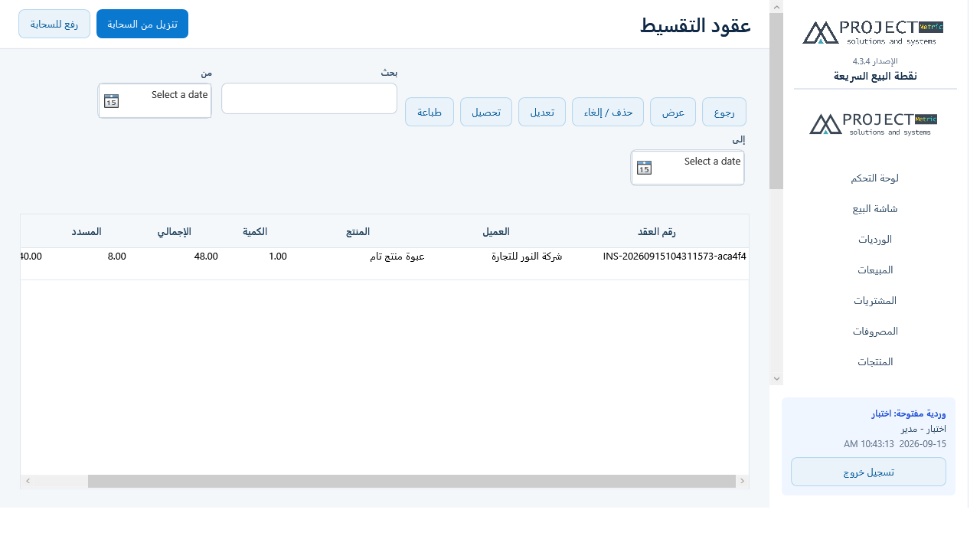Click the طباعة button
The width and height of the screenshot is (980, 536).
(x=430, y=112)
